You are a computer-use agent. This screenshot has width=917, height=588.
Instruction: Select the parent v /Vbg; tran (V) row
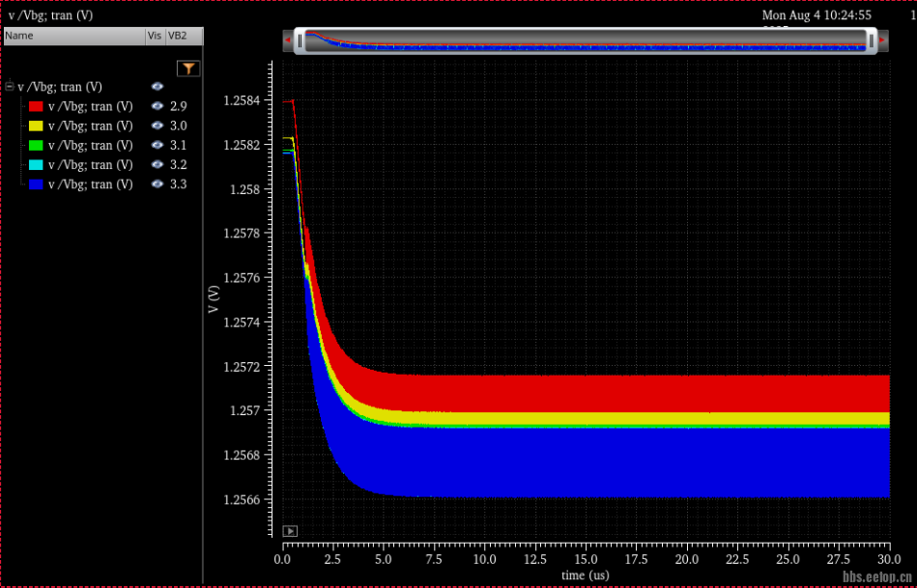click(x=103, y=87)
